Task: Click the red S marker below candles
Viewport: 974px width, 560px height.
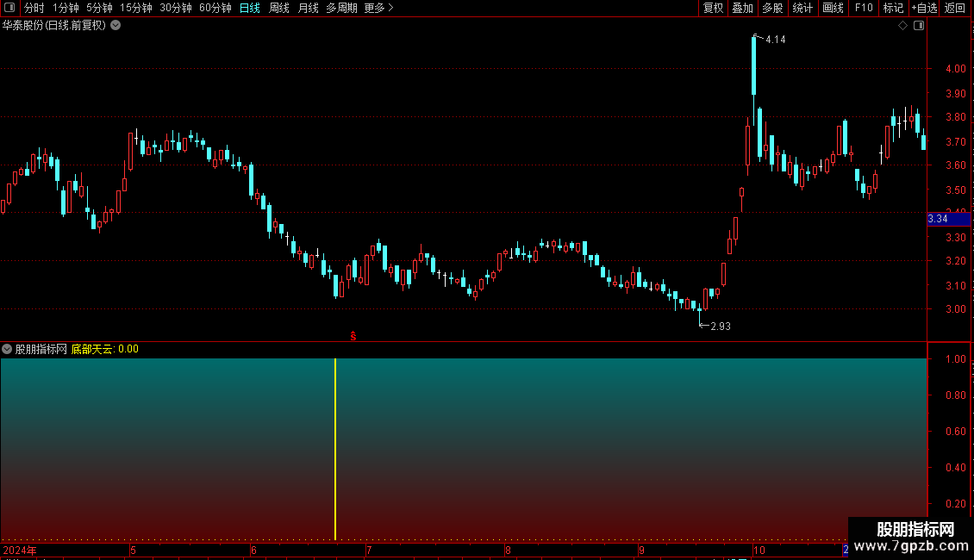Action: [x=353, y=336]
